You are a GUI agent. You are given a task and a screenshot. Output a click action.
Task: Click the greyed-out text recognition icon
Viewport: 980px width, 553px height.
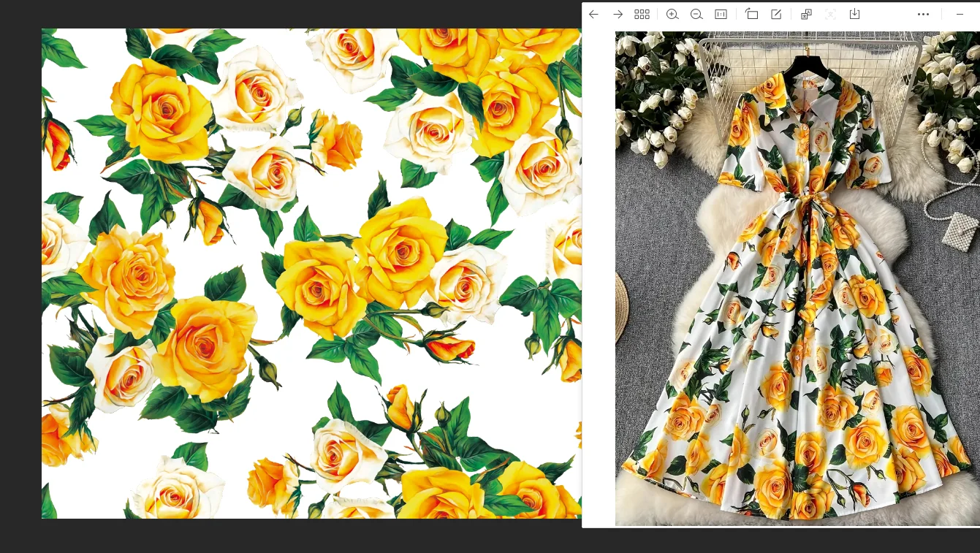[830, 15]
